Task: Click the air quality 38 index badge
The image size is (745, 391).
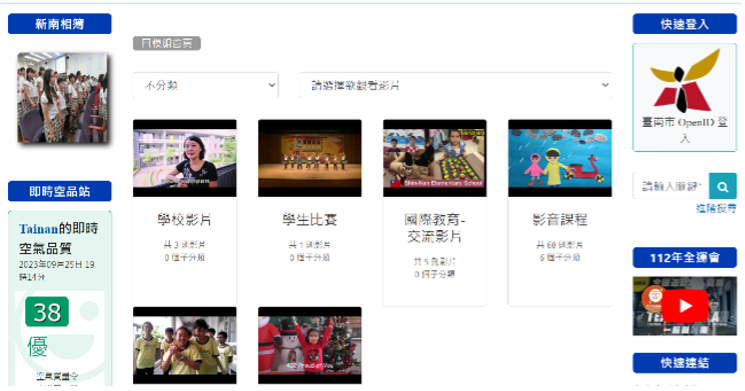Action: point(47,312)
